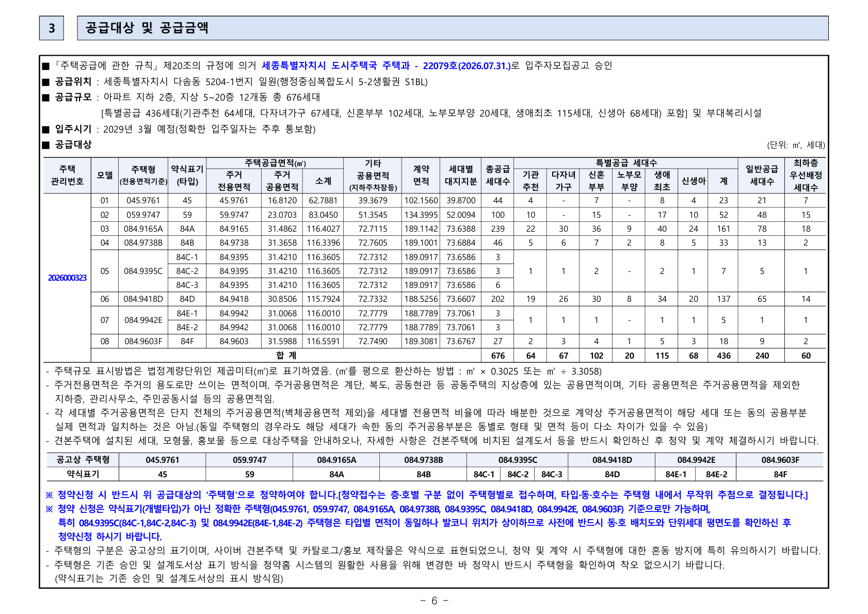
Task: Click the general supply total '240'
Action: (762, 356)
